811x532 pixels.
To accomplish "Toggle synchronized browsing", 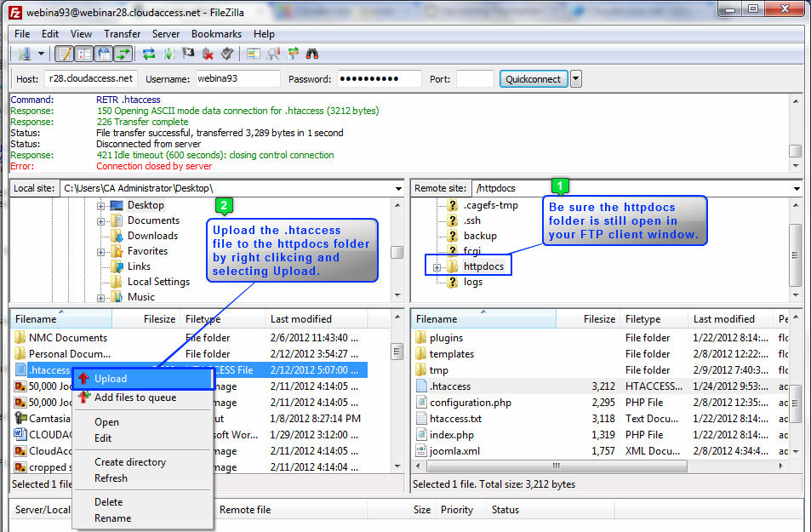I will 293,54.
